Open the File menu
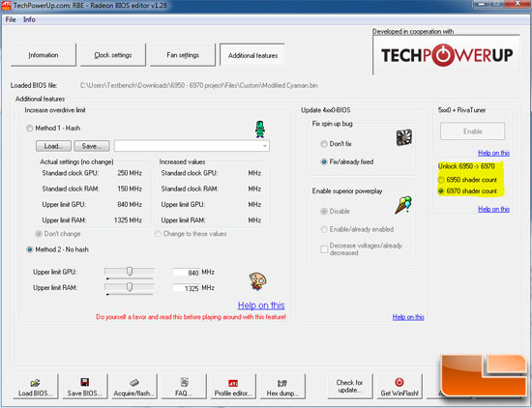532x408 pixels. (11, 19)
